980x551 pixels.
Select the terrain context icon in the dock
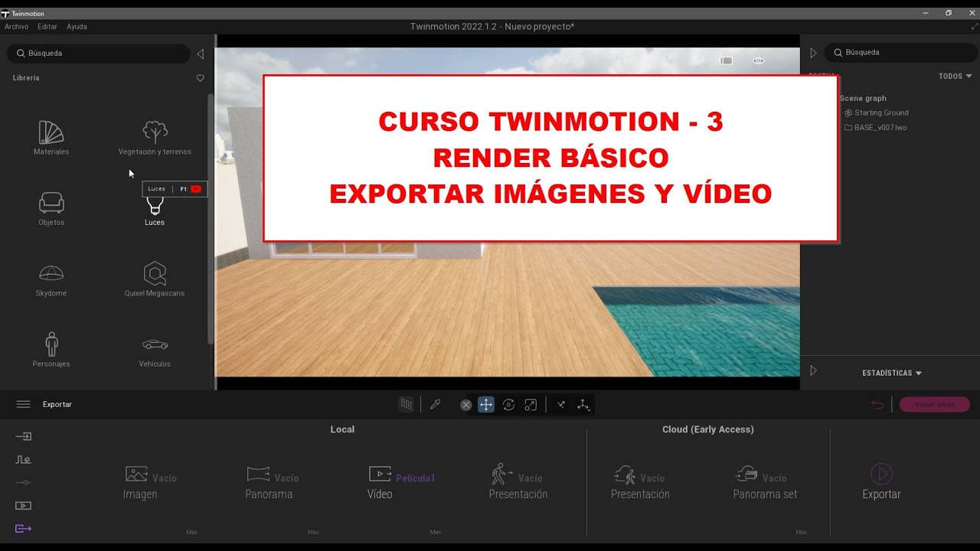[24, 459]
